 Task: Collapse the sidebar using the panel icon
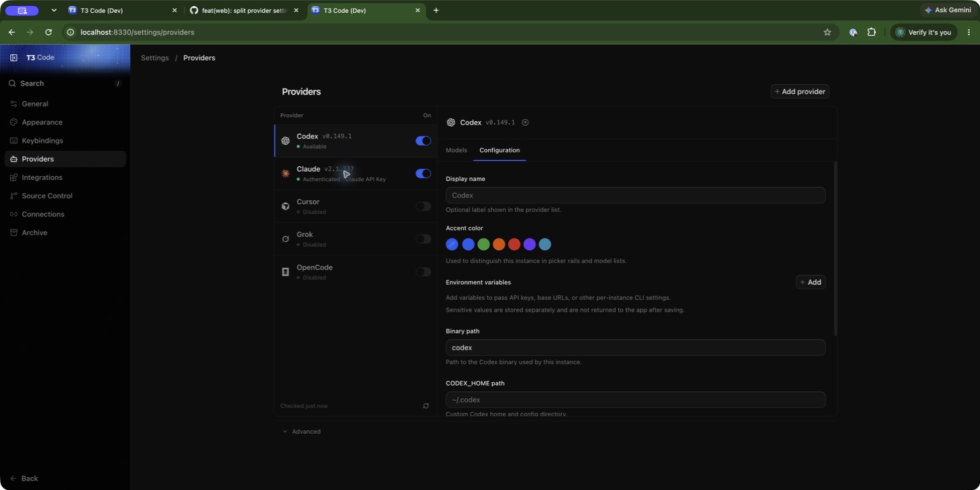coord(13,57)
